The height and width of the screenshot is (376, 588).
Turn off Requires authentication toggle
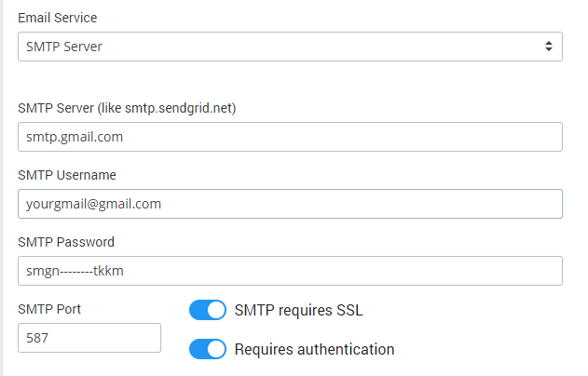click(x=208, y=349)
